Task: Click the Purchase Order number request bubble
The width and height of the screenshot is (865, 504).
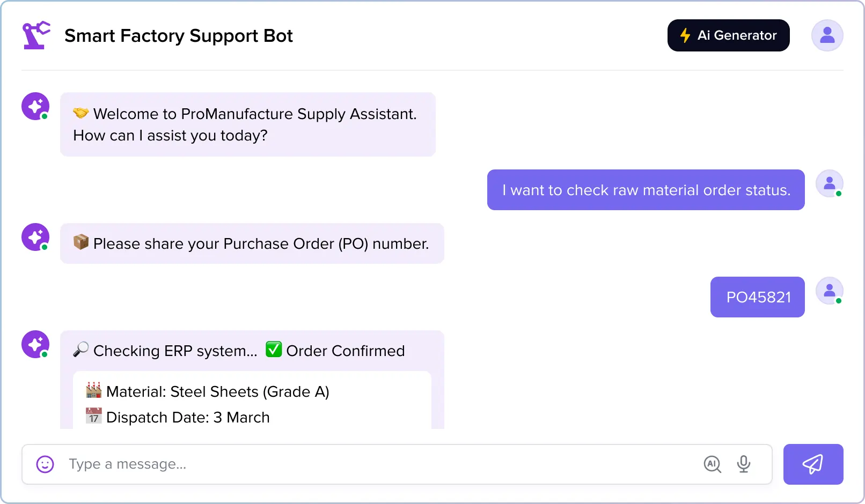Action: [x=252, y=243]
